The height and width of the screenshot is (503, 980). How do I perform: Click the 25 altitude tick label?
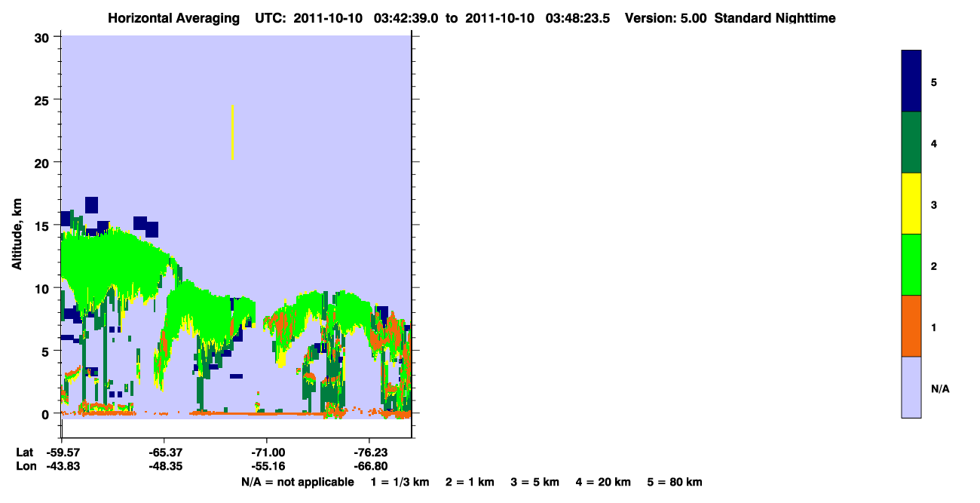[x=44, y=100]
